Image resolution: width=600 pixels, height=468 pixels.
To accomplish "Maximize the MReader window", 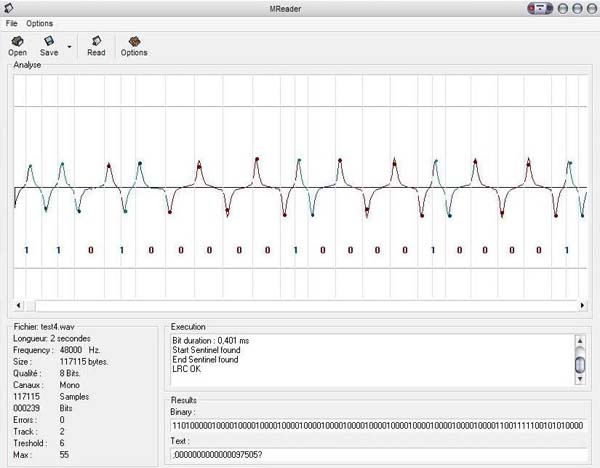I will point(577,8).
